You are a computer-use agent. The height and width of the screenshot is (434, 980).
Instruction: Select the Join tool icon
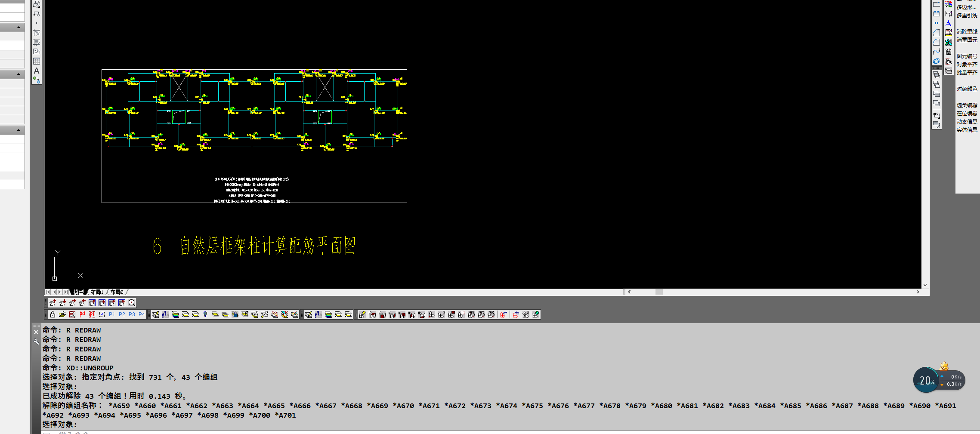pos(937,23)
